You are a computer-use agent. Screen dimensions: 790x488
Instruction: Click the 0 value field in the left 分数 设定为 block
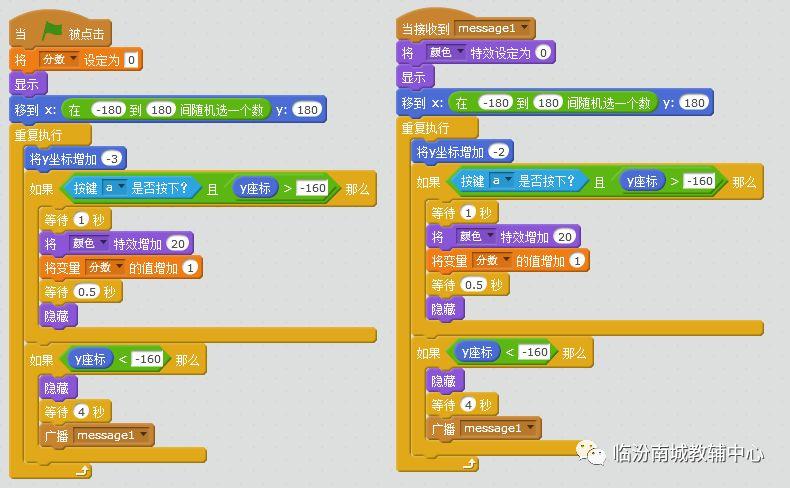[131, 60]
